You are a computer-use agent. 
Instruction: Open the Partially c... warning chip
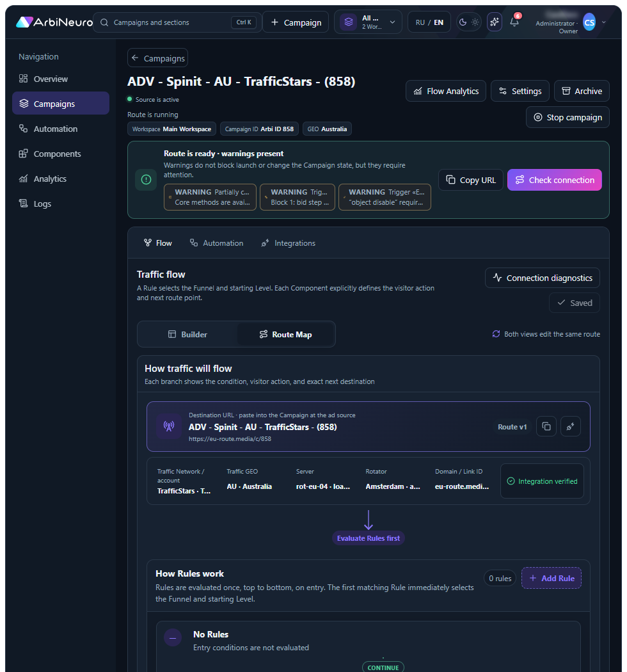tap(210, 197)
